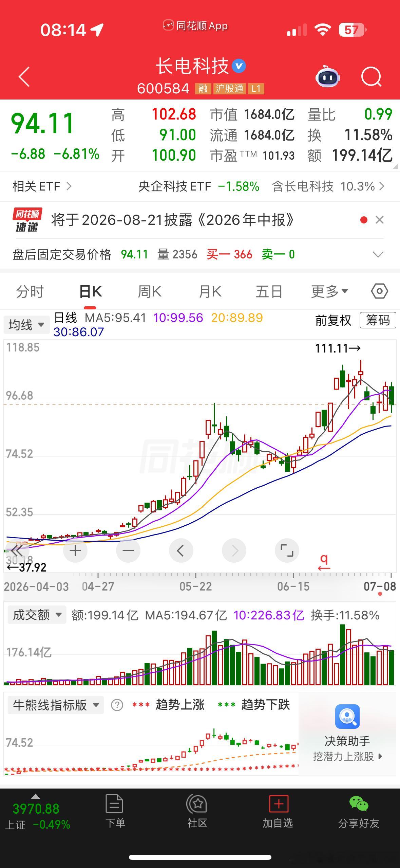Viewport: 400px width, 868px height.
Task: Open 牛熊线指标版 dropdown
Action: point(56,705)
